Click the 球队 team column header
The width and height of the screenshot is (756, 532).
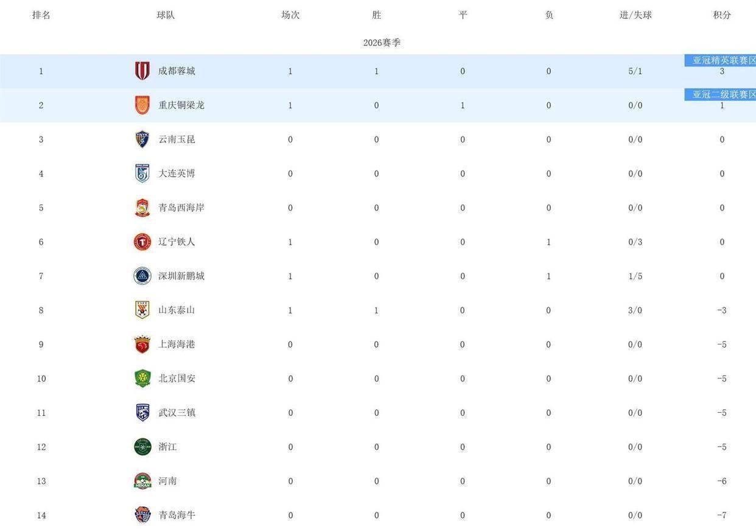coord(166,15)
